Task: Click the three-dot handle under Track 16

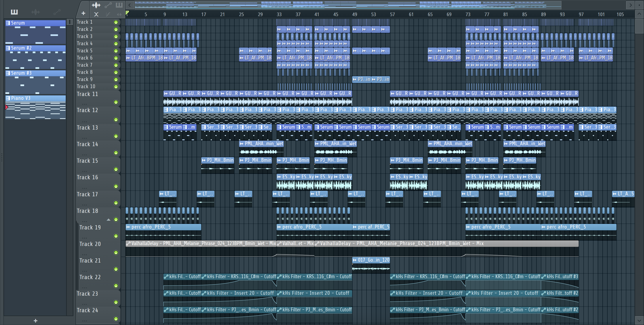Action: 85,188
